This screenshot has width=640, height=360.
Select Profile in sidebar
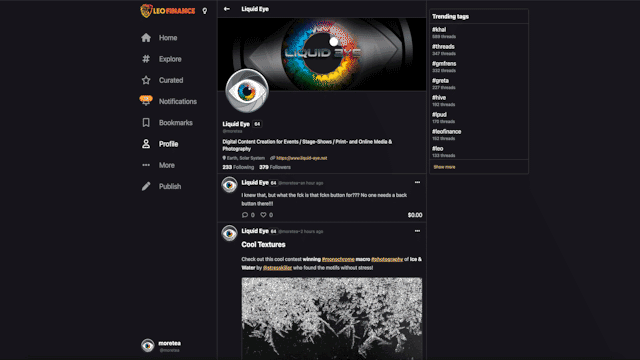pos(168,144)
